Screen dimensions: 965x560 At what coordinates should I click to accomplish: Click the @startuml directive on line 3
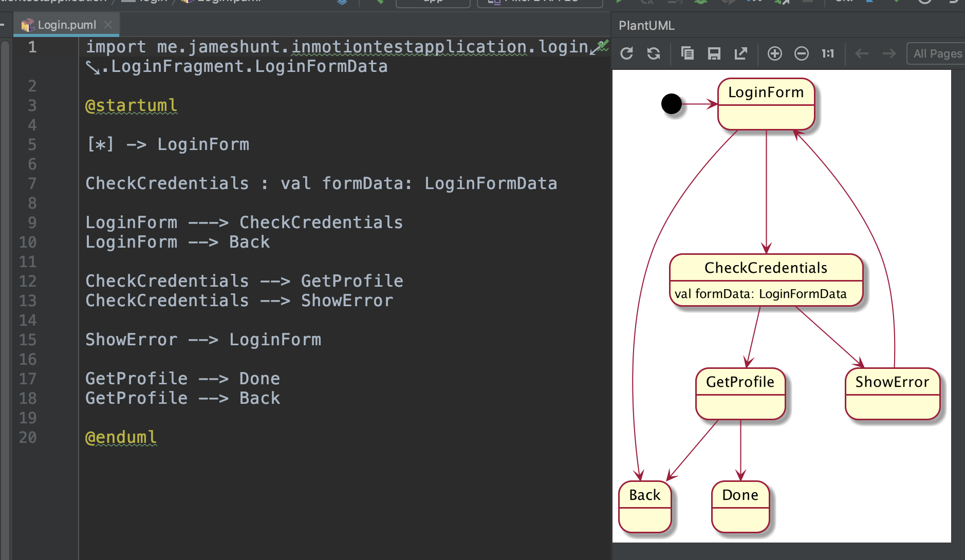pos(132,105)
